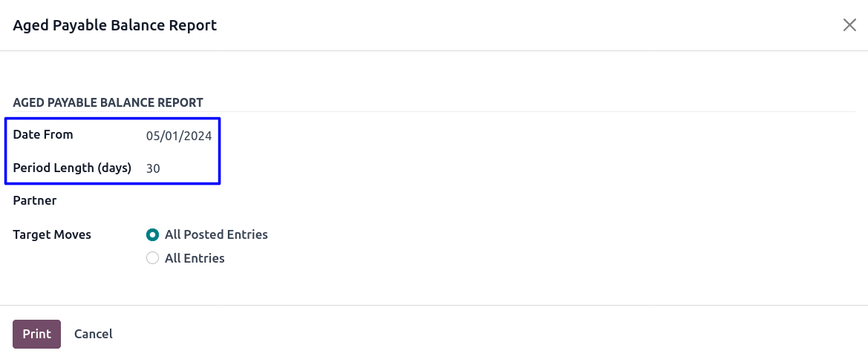Click the Partner label

click(35, 200)
